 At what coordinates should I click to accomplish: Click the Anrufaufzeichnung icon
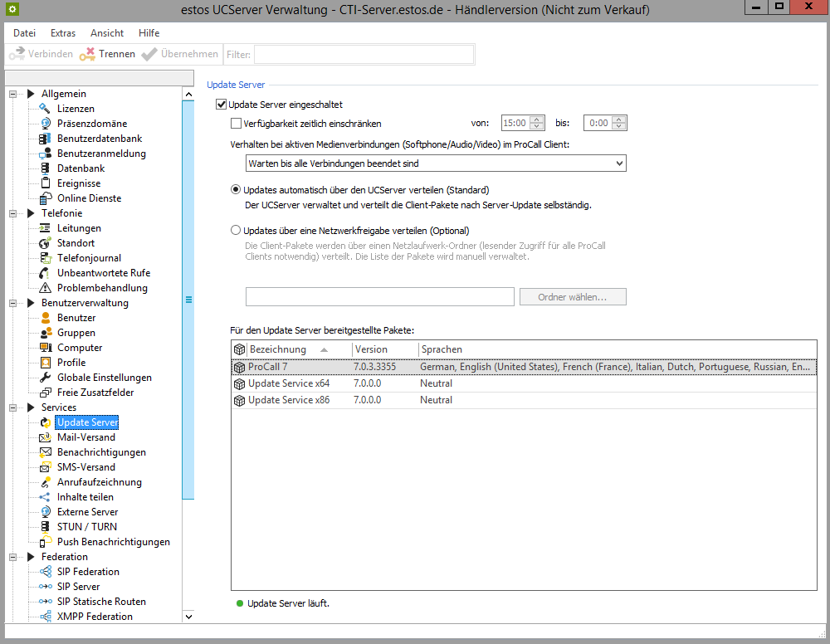[45, 482]
